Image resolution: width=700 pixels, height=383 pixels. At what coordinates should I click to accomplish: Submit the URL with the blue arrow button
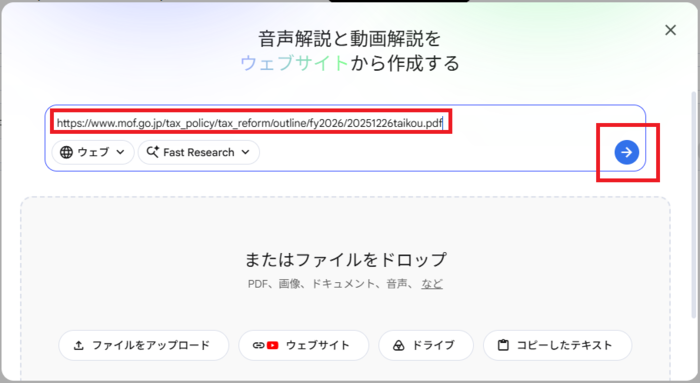pyautogui.click(x=626, y=152)
